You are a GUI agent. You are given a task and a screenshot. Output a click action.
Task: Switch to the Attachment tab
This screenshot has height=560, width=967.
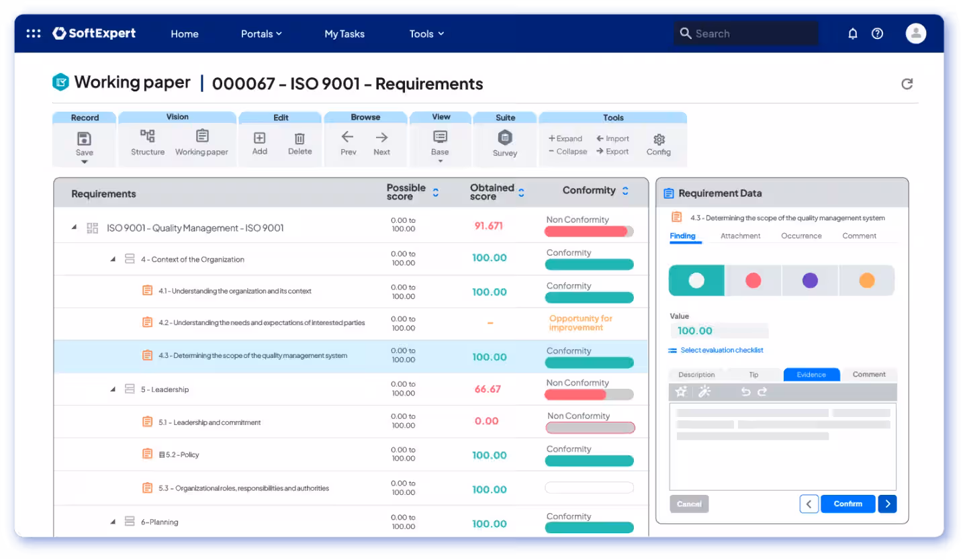[x=740, y=236]
